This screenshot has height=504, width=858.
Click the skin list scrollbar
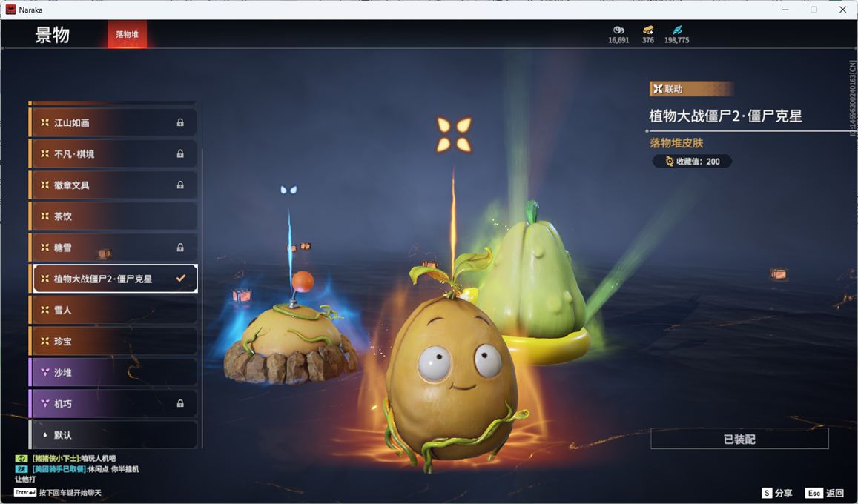202,296
